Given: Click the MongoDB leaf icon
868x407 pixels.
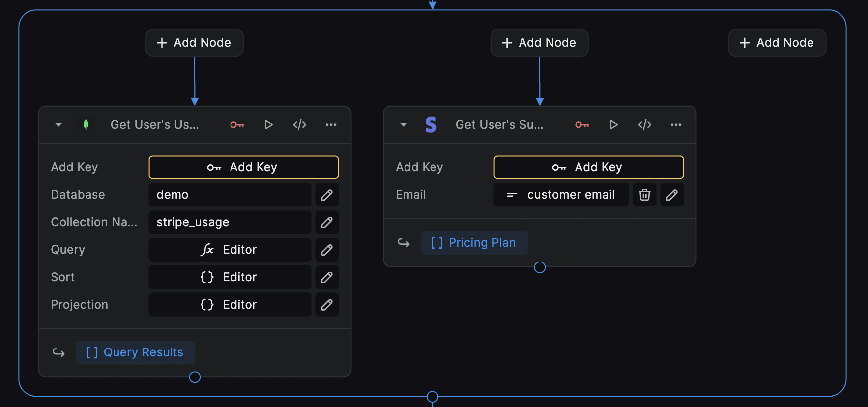Looking at the screenshot, I should [86, 125].
